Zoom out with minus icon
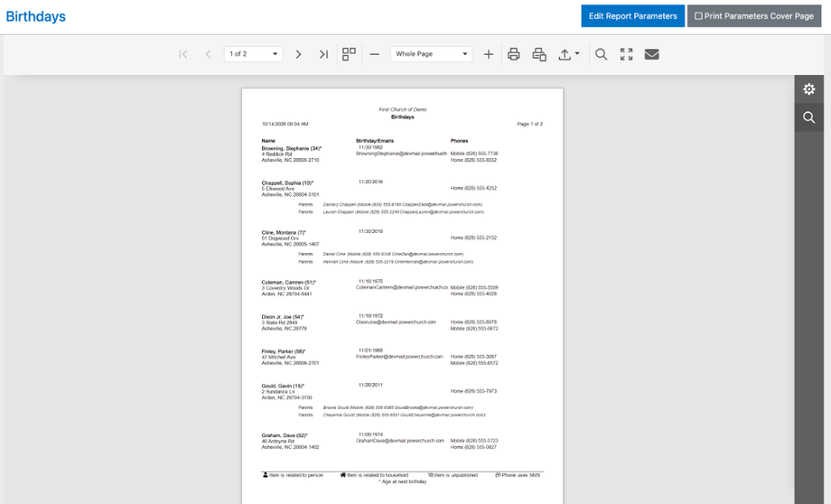This screenshot has height=504, width=831. (x=374, y=54)
